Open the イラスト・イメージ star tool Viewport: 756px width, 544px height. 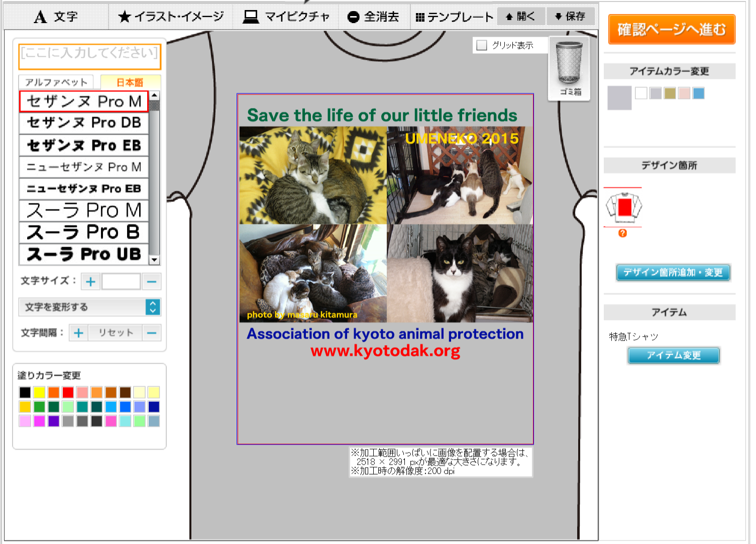pyautogui.click(x=171, y=17)
